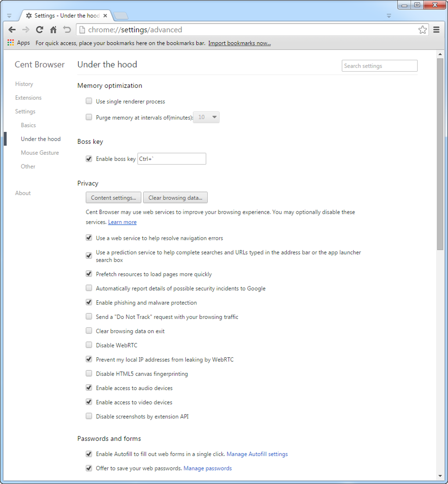Open the Learn more link
448x484 pixels.
122,222
